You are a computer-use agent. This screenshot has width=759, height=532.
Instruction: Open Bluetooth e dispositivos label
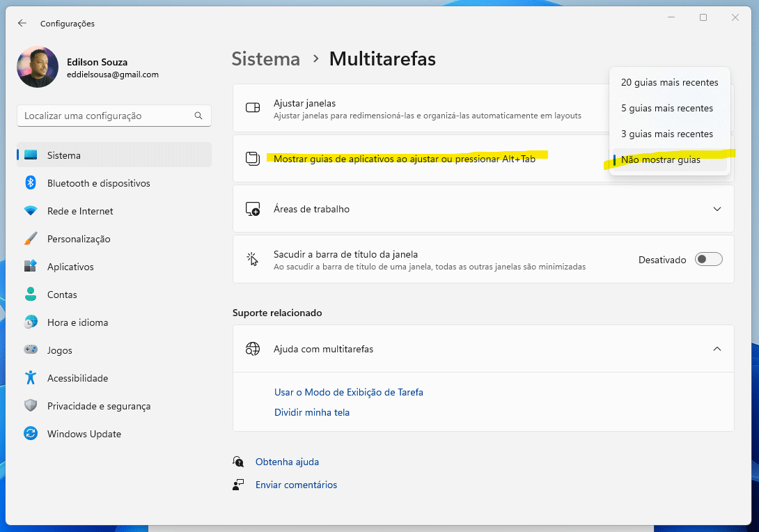click(x=99, y=183)
